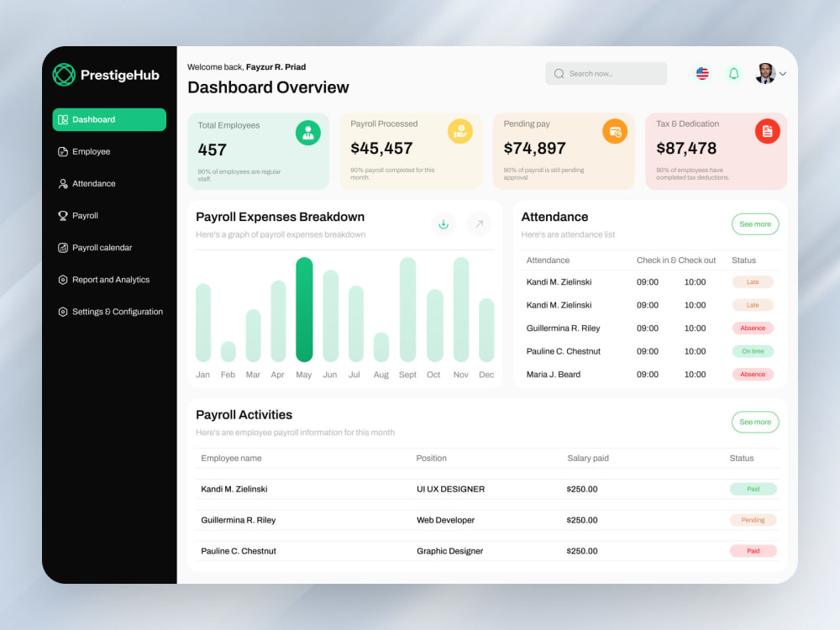Click the Position column header
This screenshot has width=840, height=630.
(431, 458)
